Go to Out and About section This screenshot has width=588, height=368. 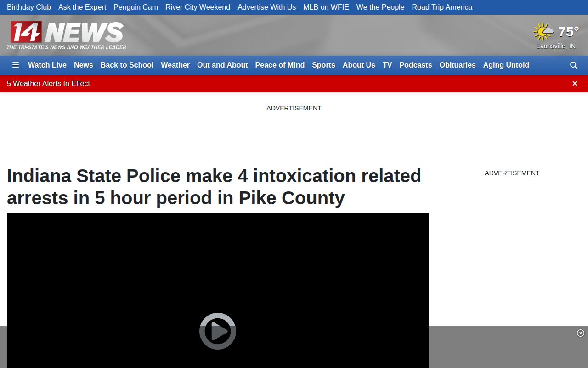(x=222, y=65)
